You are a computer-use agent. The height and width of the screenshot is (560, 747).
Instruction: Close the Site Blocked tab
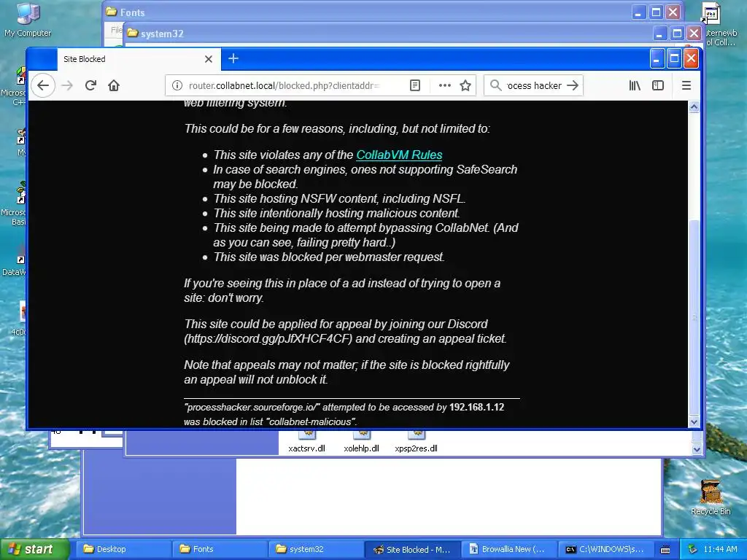pyautogui.click(x=208, y=59)
